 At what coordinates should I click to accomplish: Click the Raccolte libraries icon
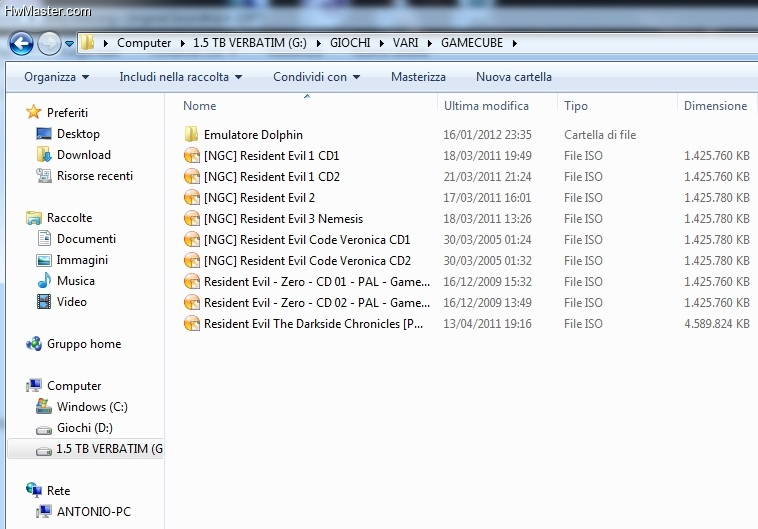click(33, 218)
